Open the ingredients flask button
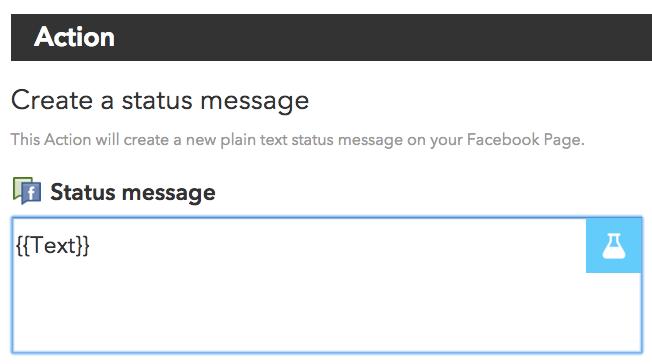Viewport: 652px width, 364px height. coord(614,245)
